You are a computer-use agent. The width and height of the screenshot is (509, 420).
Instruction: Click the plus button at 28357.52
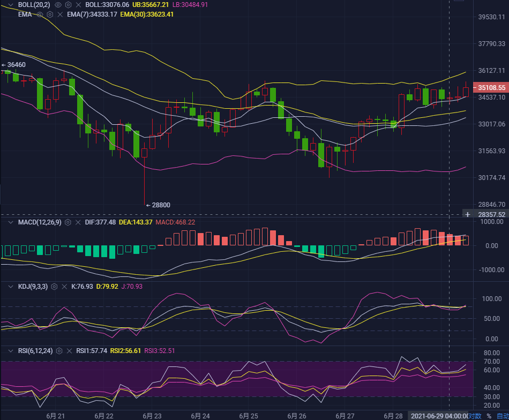[x=467, y=214]
